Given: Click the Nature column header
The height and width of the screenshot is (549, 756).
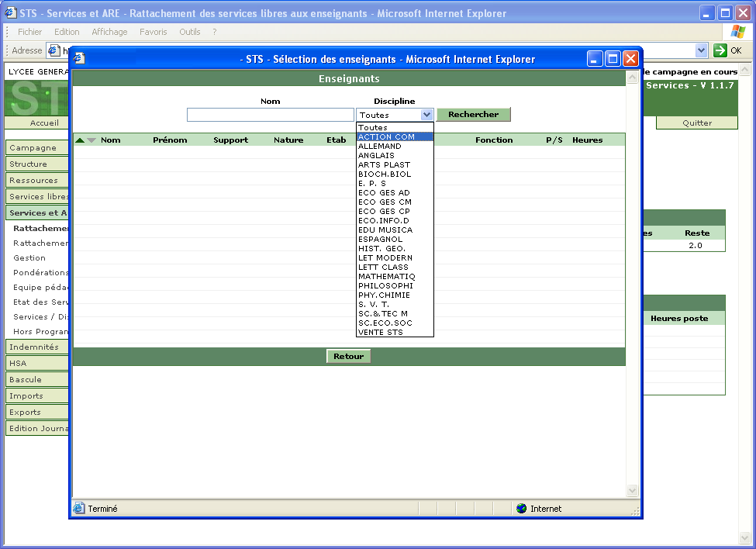Looking at the screenshot, I should [x=288, y=140].
